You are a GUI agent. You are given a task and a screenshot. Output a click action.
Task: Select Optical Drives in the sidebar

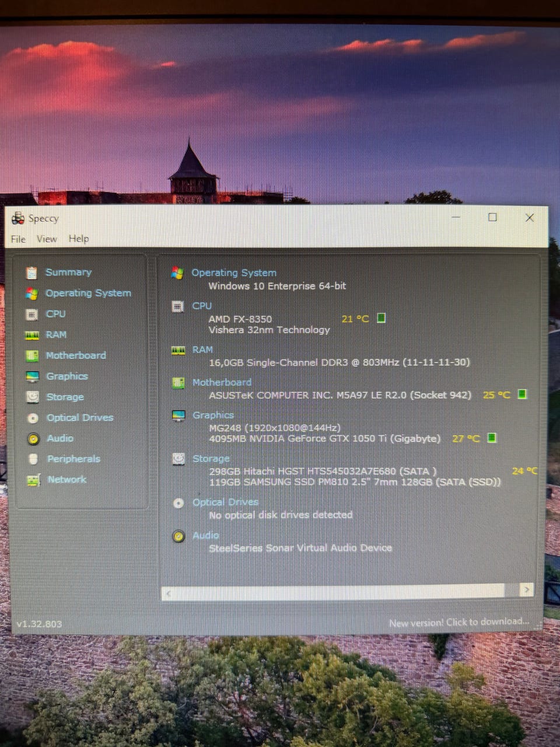point(80,418)
